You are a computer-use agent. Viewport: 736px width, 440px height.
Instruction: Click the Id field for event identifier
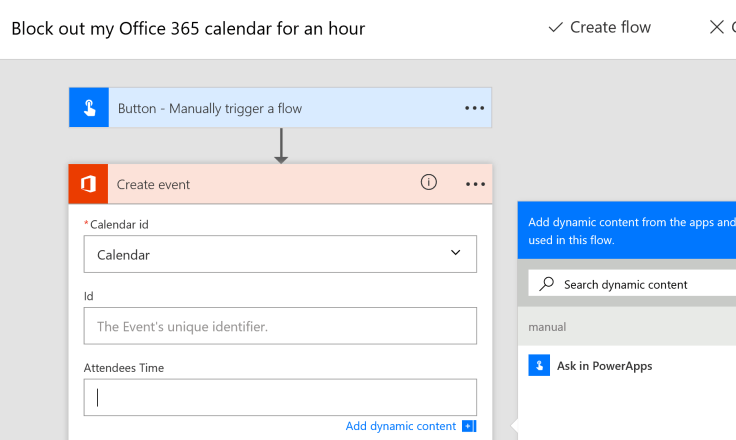(x=280, y=326)
